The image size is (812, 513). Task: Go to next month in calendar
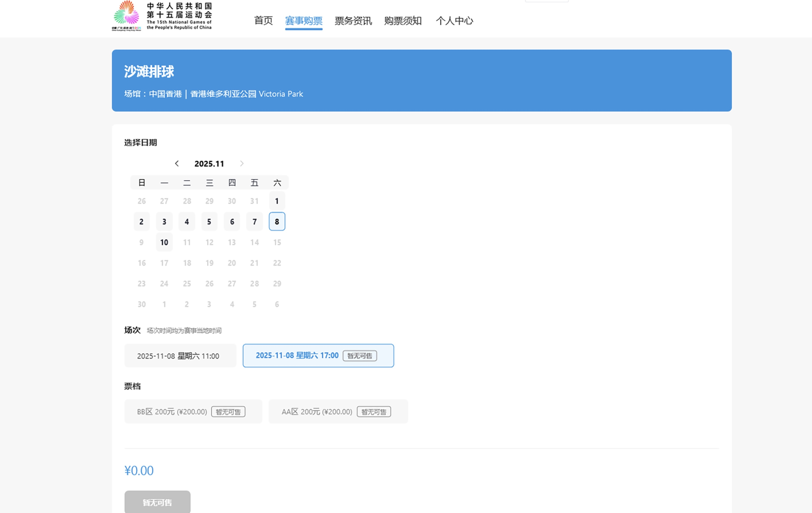tap(242, 164)
